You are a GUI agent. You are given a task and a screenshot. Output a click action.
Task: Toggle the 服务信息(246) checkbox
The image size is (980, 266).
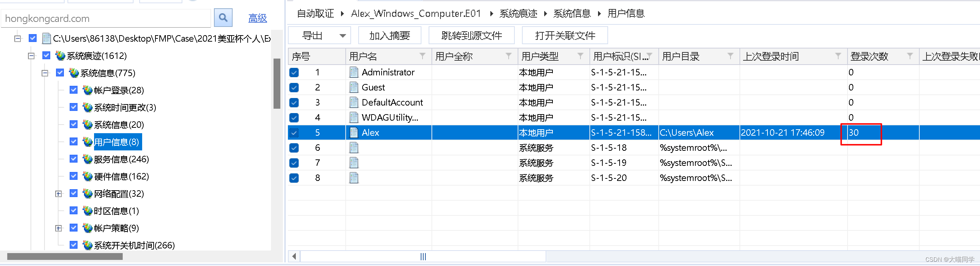pos(74,159)
